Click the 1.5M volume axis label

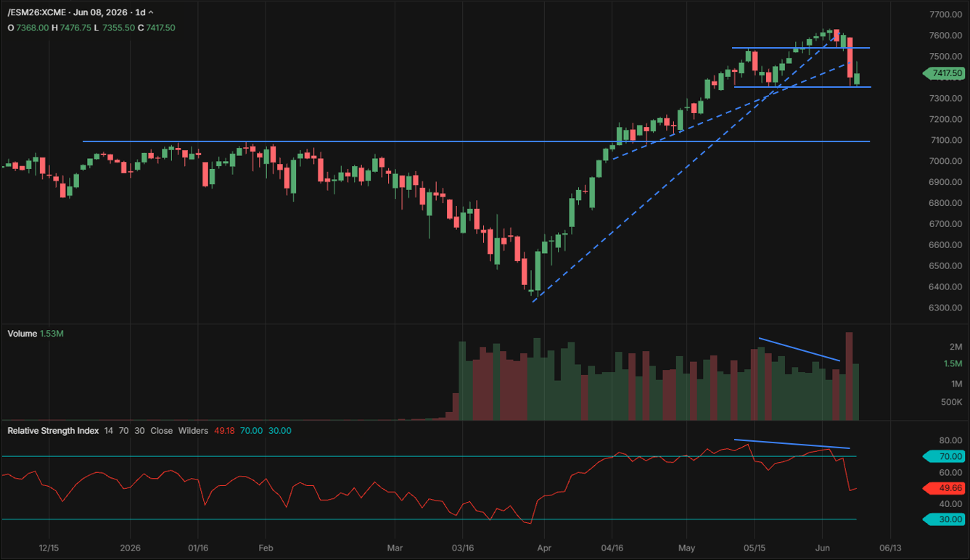953,364
